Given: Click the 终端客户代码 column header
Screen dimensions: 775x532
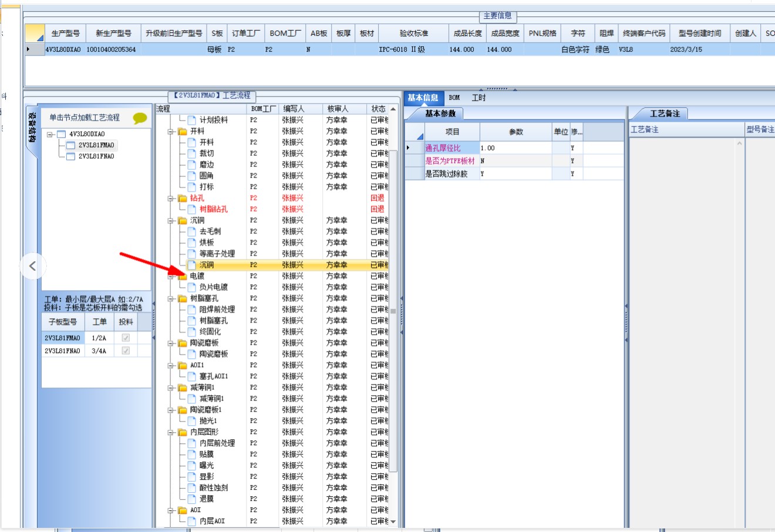Looking at the screenshot, I should tap(644, 33).
